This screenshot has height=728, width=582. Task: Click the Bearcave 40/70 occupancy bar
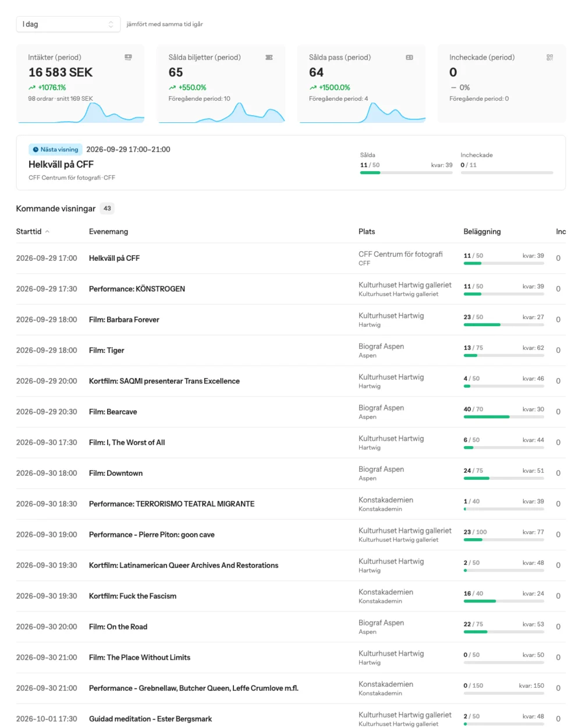pos(504,417)
